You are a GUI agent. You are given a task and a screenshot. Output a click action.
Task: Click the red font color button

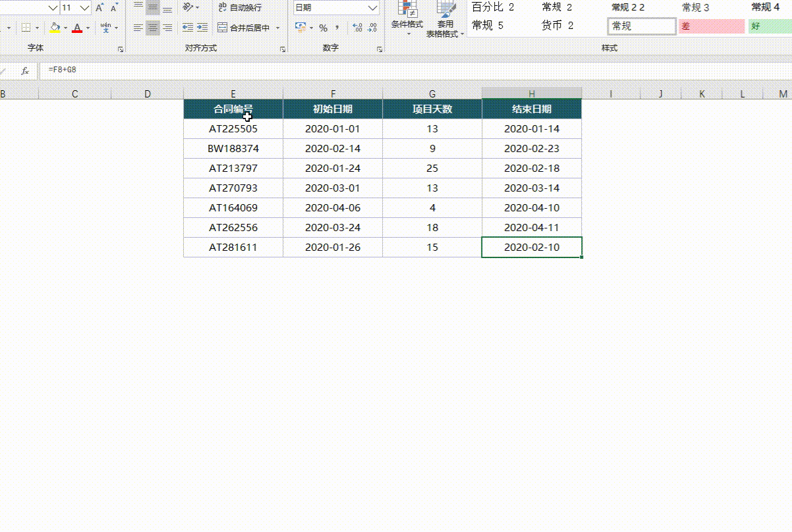(x=77, y=28)
